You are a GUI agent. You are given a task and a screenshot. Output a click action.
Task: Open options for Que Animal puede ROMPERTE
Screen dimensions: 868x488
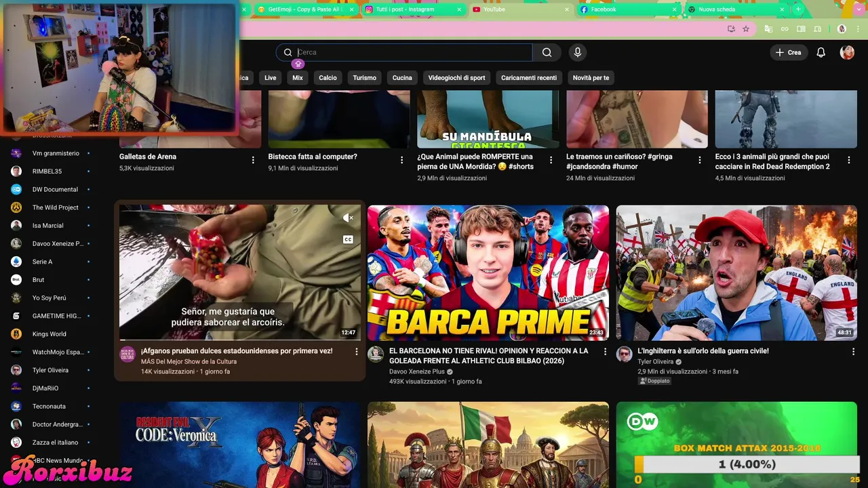coord(551,160)
